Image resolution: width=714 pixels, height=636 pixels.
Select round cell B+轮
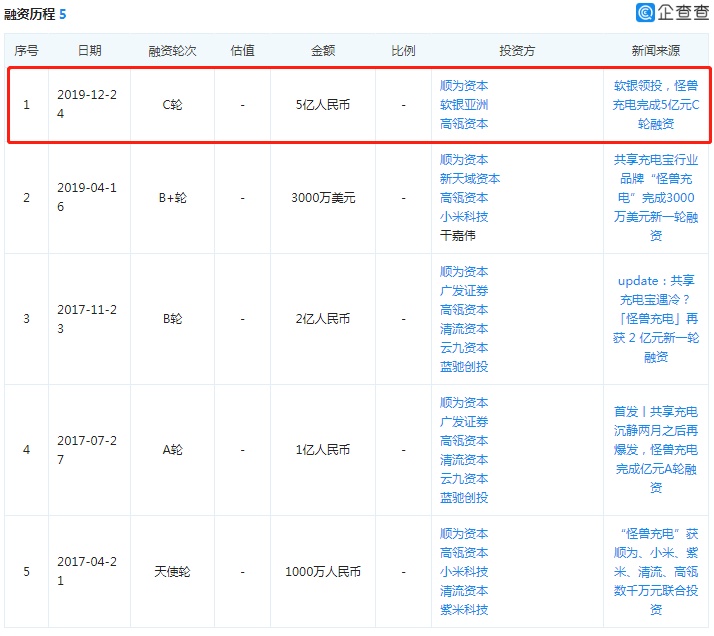pyautogui.click(x=172, y=198)
